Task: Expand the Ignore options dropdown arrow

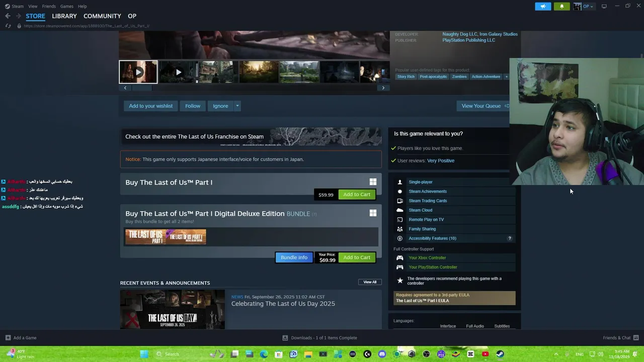Action: 237,106
